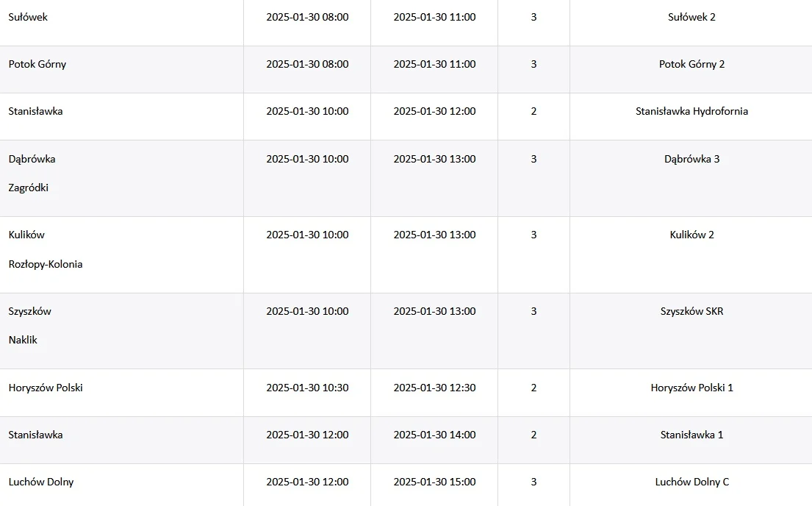Screen dimensions: 812x506
Task: Click the Kulików 2 station name
Action: pyautogui.click(x=691, y=235)
